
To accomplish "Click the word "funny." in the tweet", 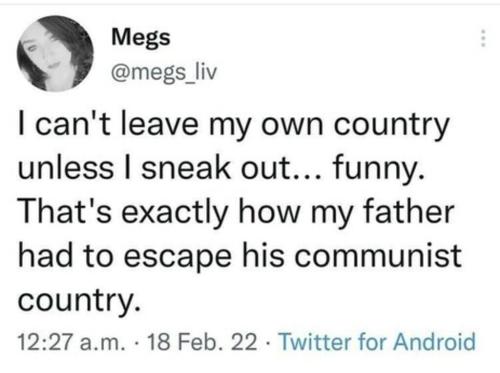I will (x=379, y=169).
